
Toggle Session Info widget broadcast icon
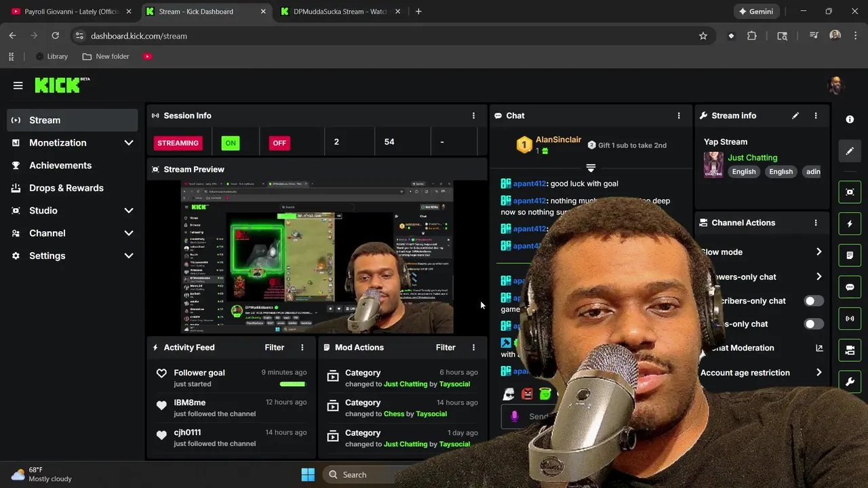[x=850, y=319]
